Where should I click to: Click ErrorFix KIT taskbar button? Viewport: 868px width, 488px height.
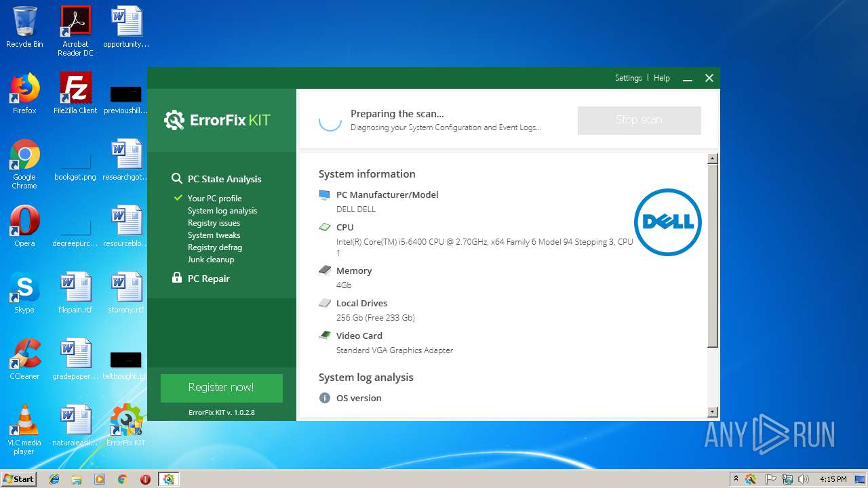click(x=168, y=479)
